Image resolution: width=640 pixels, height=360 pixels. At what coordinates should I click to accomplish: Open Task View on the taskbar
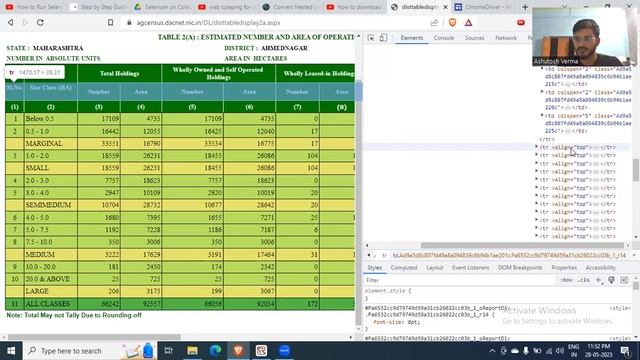click(168, 351)
